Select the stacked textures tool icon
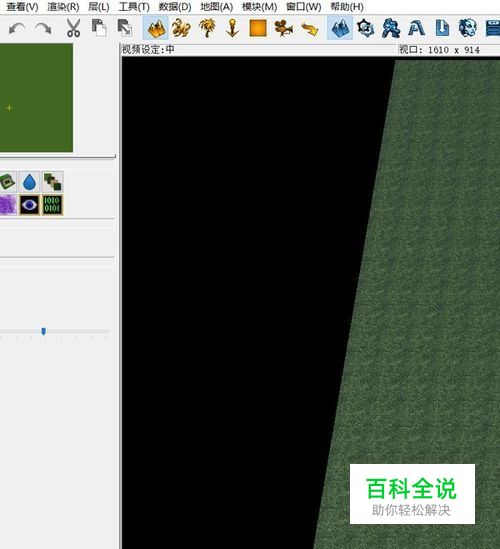The width and height of the screenshot is (500, 549). pos(53,182)
